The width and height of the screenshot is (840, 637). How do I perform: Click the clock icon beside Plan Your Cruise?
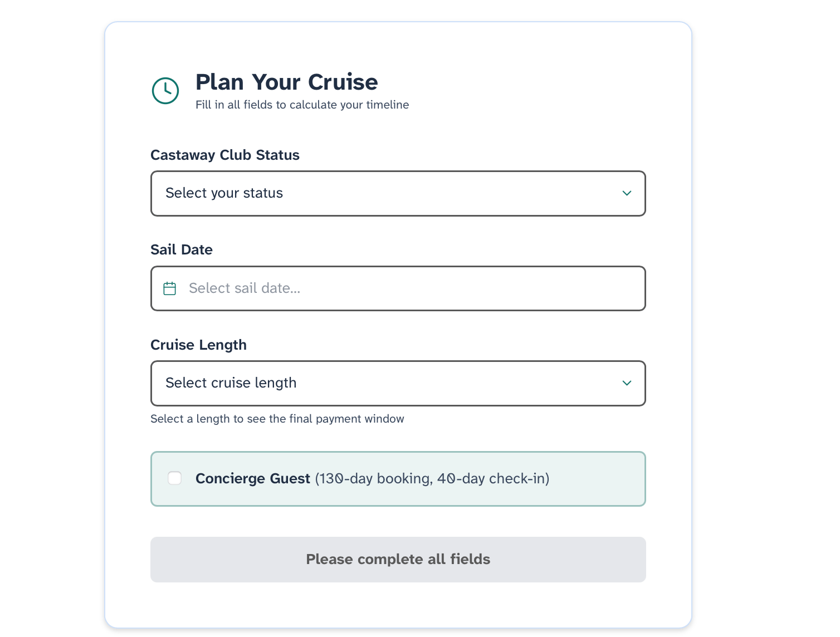165,91
